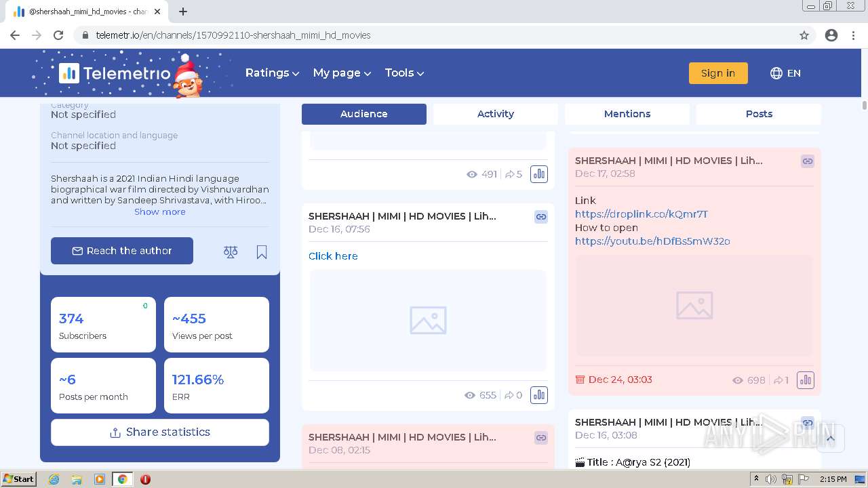Open the Telemetrio logo home link
The image size is (868, 488).
[115, 73]
